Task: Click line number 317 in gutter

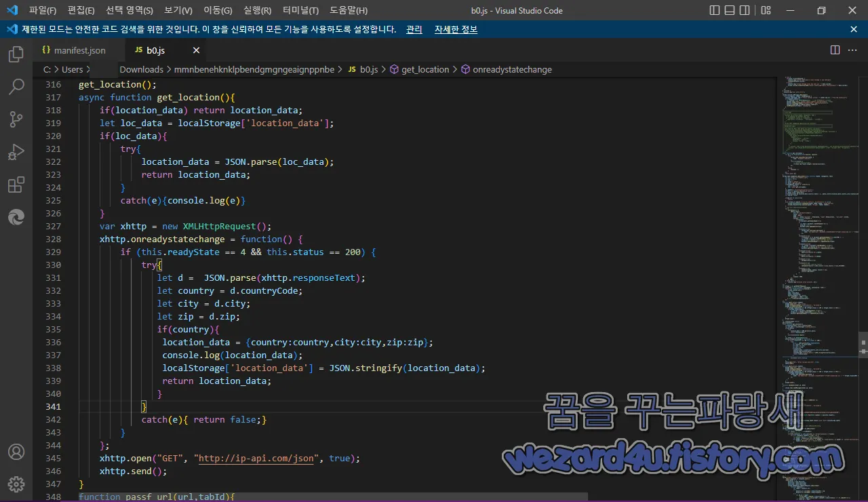Action: click(53, 97)
